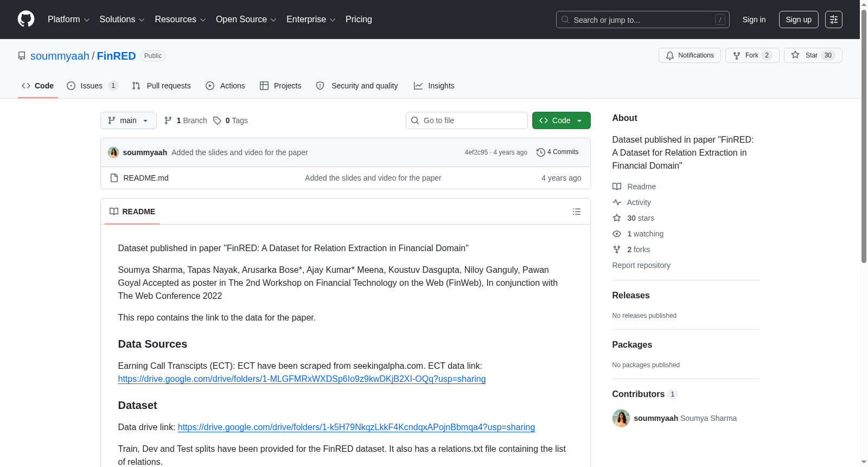
Task: Click the Go to file search box
Action: pyautogui.click(x=467, y=120)
